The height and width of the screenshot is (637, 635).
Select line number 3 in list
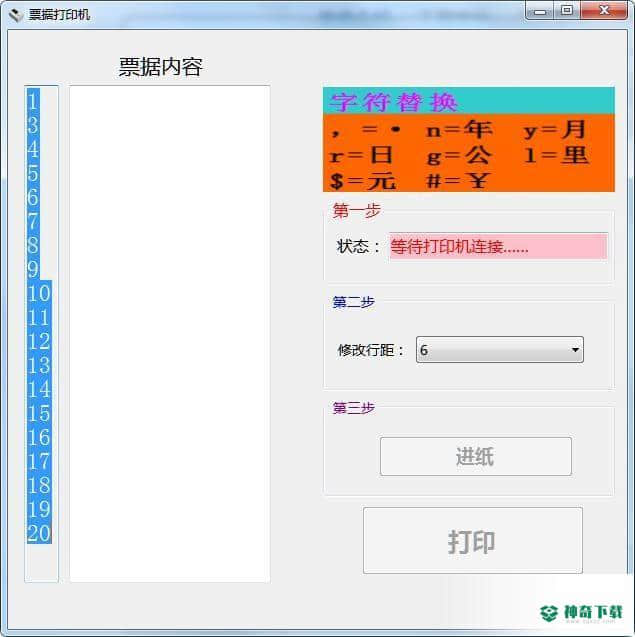click(33, 125)
